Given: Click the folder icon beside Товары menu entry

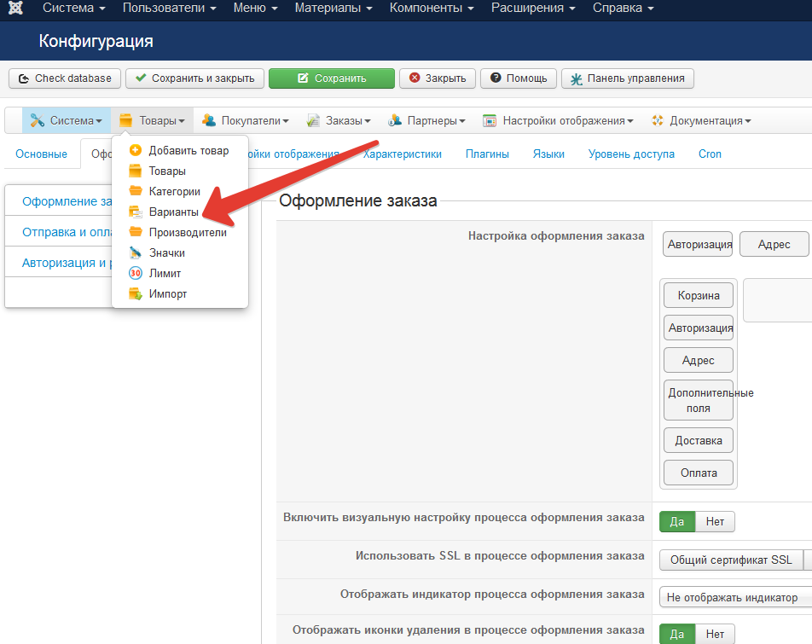Looking at the screenshot, I should coord(135,171).
